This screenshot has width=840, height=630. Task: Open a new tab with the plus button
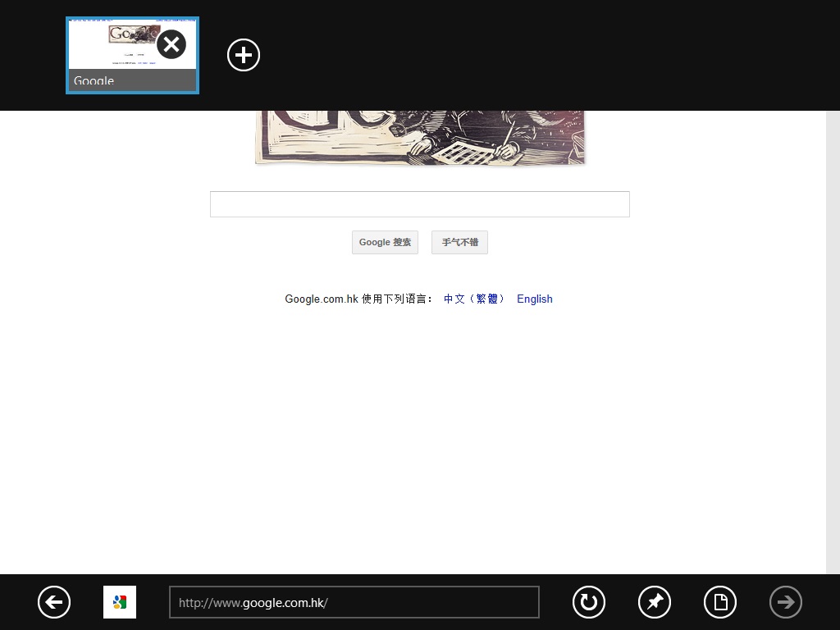(x=244, y=55)
